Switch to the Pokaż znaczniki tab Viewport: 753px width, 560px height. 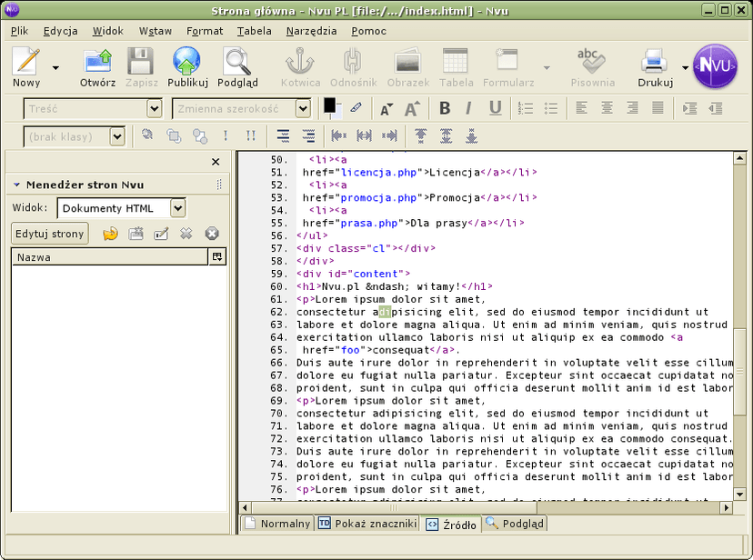coord(367,523)
